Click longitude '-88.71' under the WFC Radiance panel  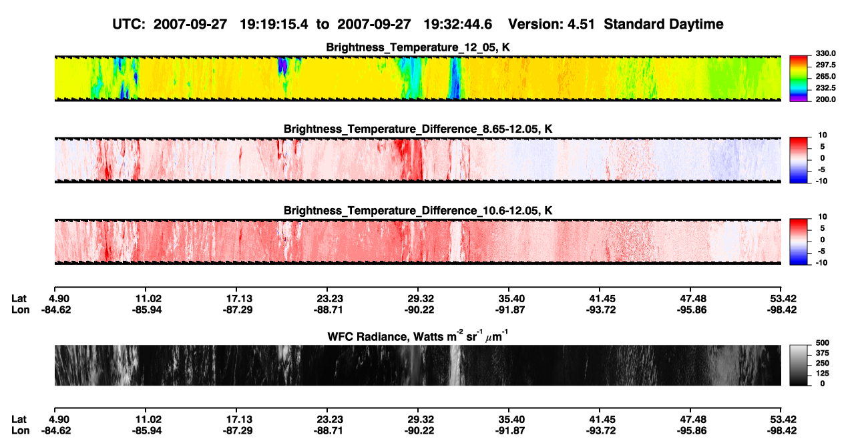(329, 431)
